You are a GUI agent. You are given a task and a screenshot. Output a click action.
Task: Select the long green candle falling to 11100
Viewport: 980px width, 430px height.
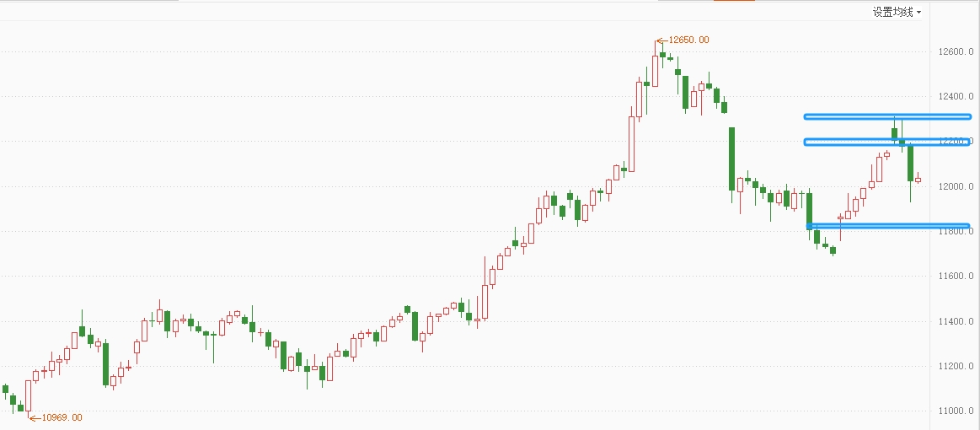[x=106, y=363]
